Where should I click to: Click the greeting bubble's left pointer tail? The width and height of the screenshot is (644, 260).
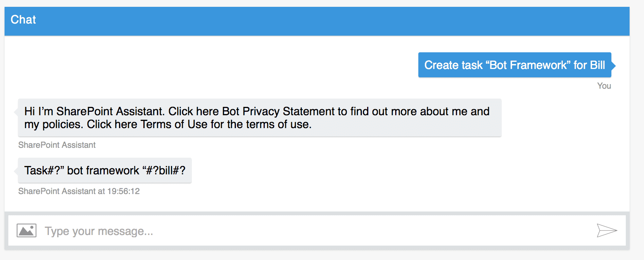click(x=16, y=112)
